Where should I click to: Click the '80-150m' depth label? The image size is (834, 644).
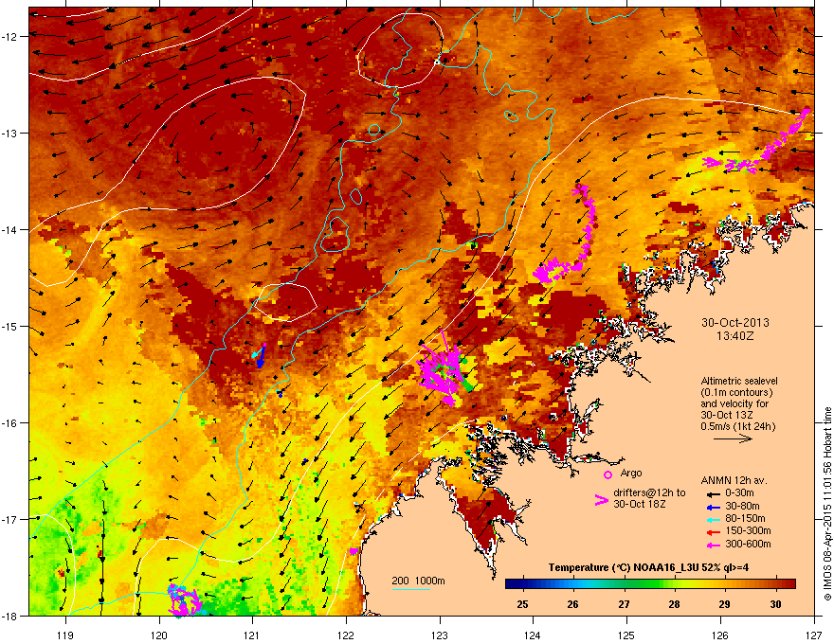tap(745, 519)
